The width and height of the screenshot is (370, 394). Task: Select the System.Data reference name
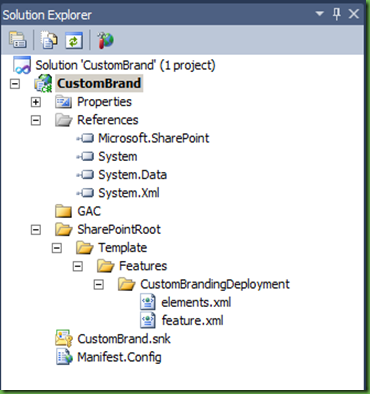(132, 175)
